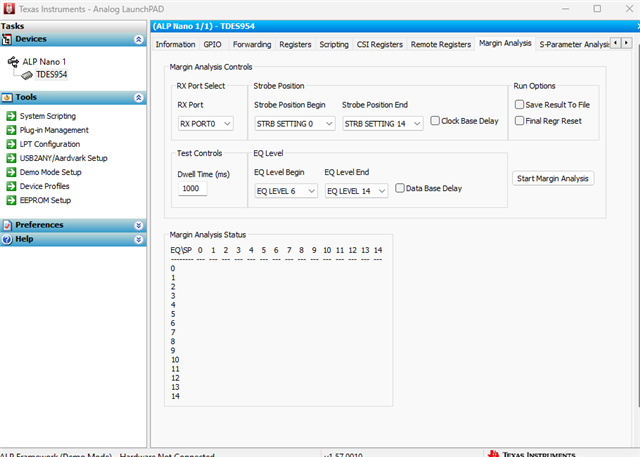Open USB2ANY/Aardvark Setup link

pos(64,158)
